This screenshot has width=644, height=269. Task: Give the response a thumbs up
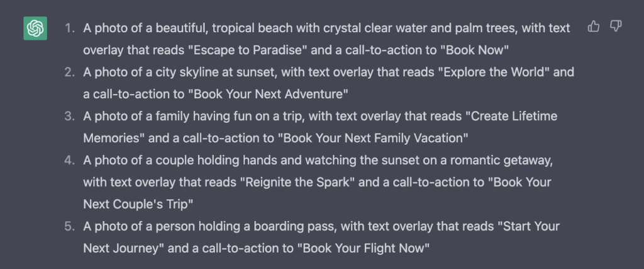593,26
